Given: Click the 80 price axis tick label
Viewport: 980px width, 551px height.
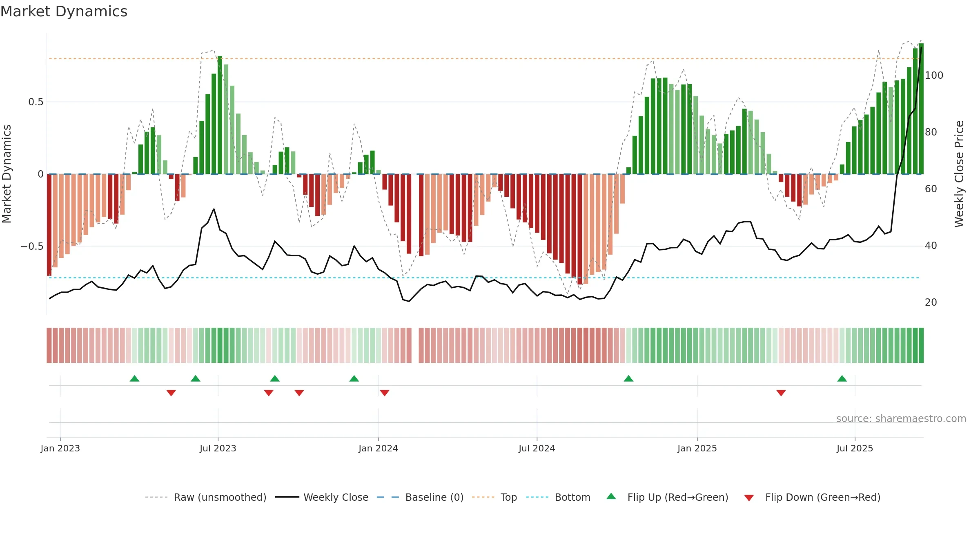Looking at the screenshot, I should point(931,132).
